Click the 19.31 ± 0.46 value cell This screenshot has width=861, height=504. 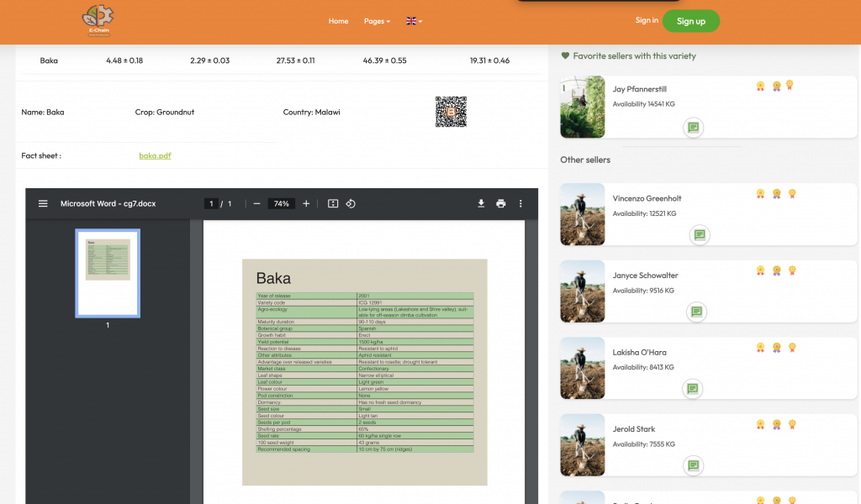tap(489, 60)
